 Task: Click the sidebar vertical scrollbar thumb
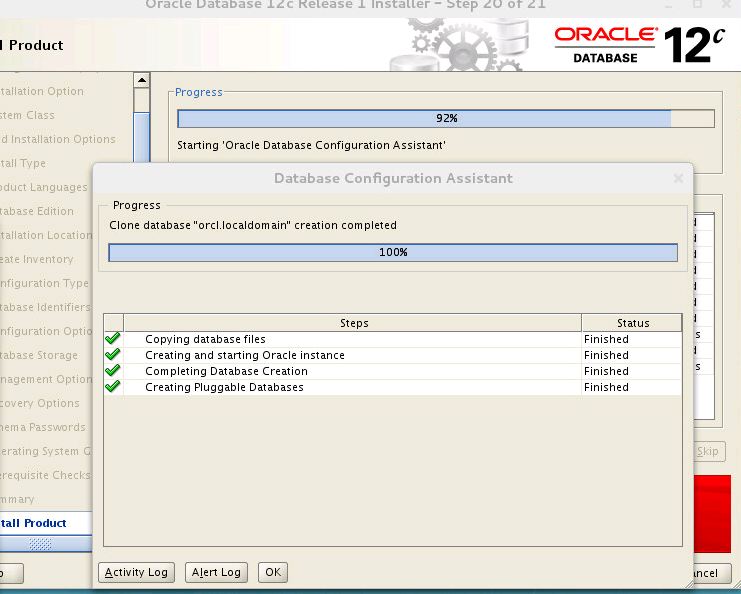(142, 138)
